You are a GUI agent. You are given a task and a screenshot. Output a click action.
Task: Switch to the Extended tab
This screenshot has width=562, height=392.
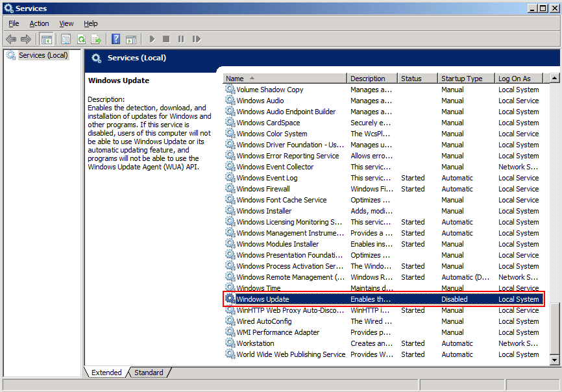(106, 373)
